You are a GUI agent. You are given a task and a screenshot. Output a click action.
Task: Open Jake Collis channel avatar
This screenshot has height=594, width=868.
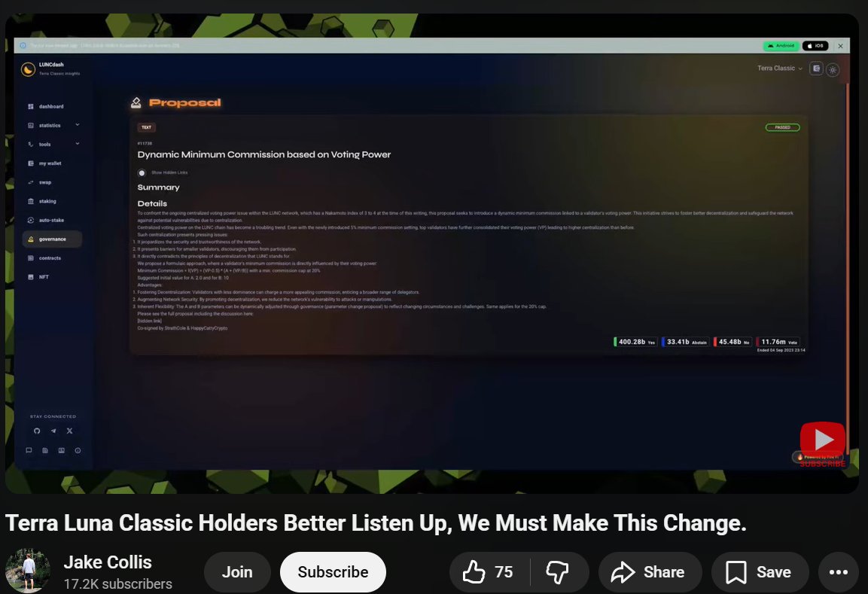click(x=28, y=571)
